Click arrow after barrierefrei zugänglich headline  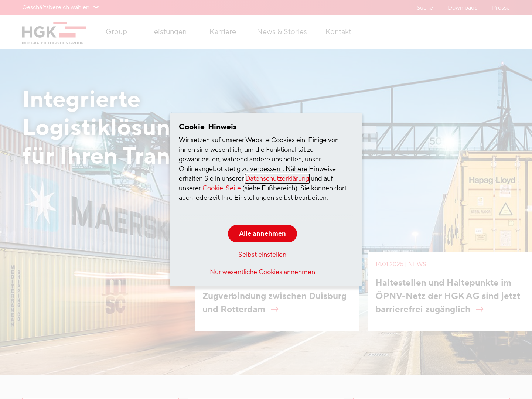(480, 309)
